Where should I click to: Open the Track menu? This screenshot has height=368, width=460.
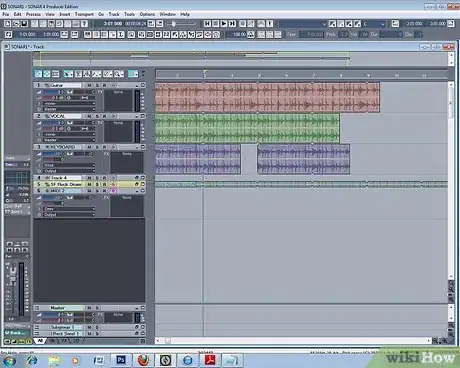coord(114,14)
